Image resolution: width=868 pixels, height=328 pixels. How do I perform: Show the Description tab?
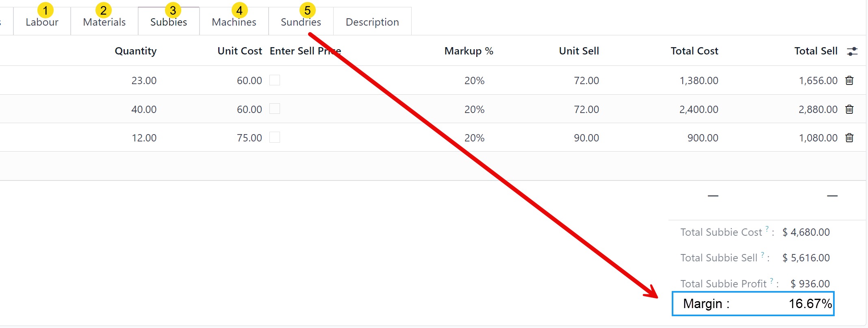(x=372, y=22)
